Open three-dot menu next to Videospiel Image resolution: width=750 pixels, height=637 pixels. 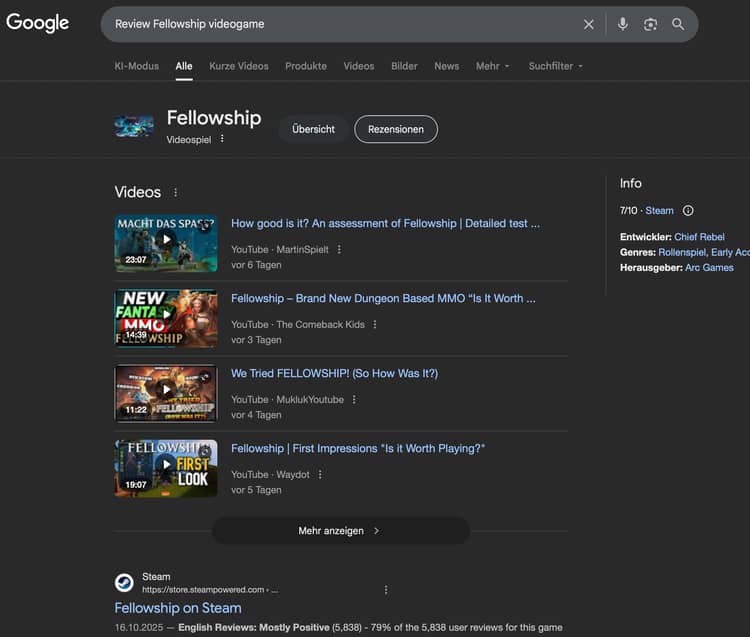point(222,139)
